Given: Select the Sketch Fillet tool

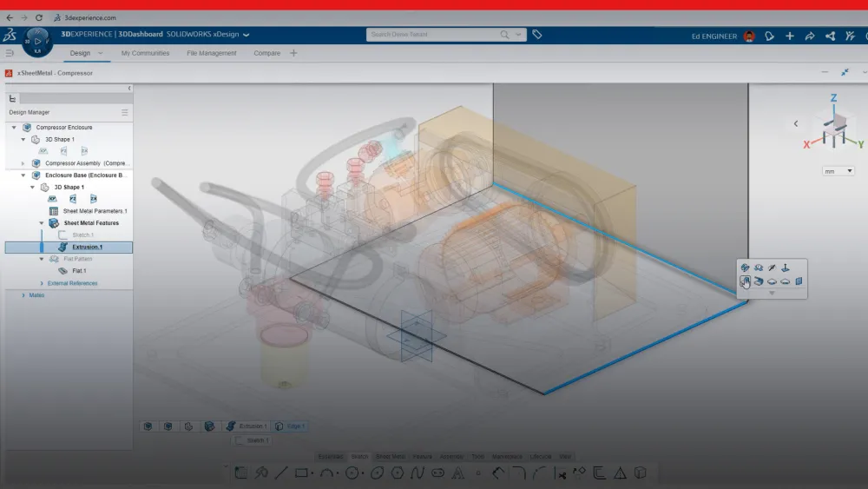Looking at the screenshot, I should (519, 473).
